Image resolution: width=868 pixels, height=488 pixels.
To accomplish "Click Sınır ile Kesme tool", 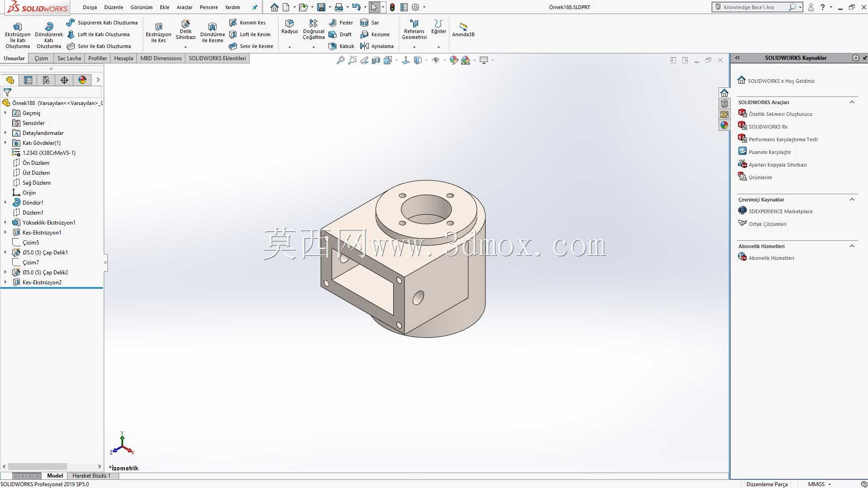I will (251, 46).
